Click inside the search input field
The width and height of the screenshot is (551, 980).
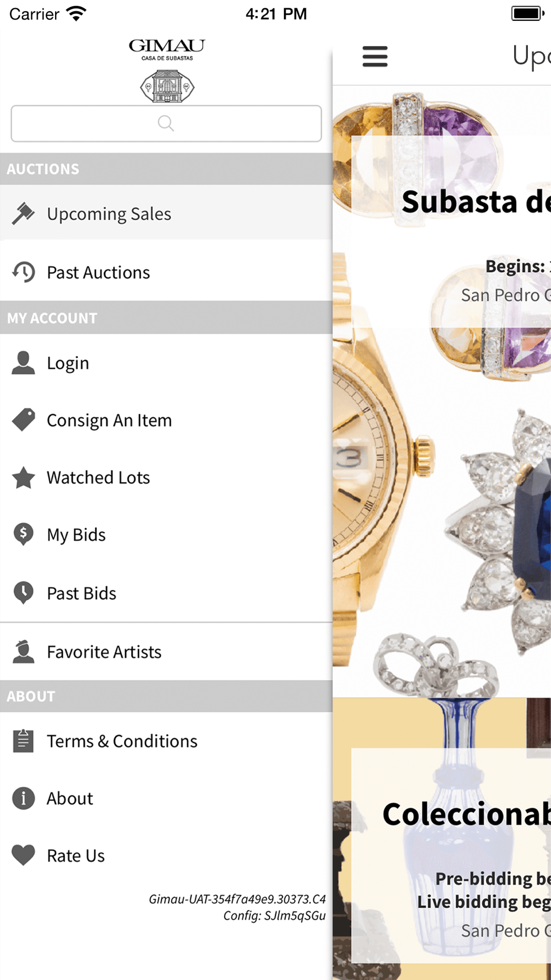tap(166, 123)
